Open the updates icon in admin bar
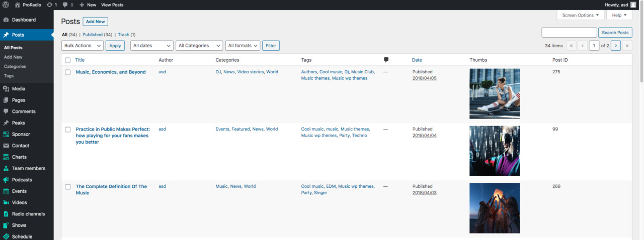The width and height of the screenshot is (644, 240). click(49, 5)
